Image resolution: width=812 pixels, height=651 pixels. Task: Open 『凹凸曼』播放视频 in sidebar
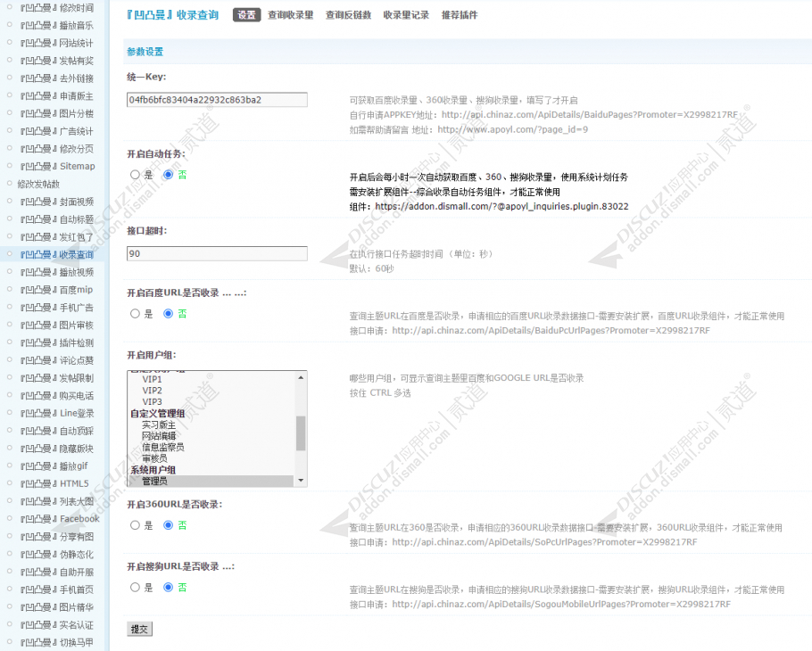(57, 272)
